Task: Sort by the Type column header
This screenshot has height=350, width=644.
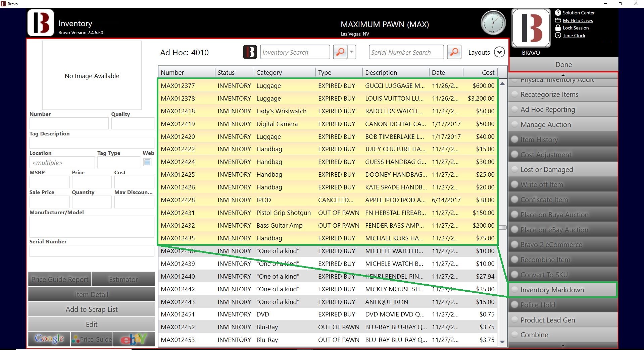Action: point(339,72)
